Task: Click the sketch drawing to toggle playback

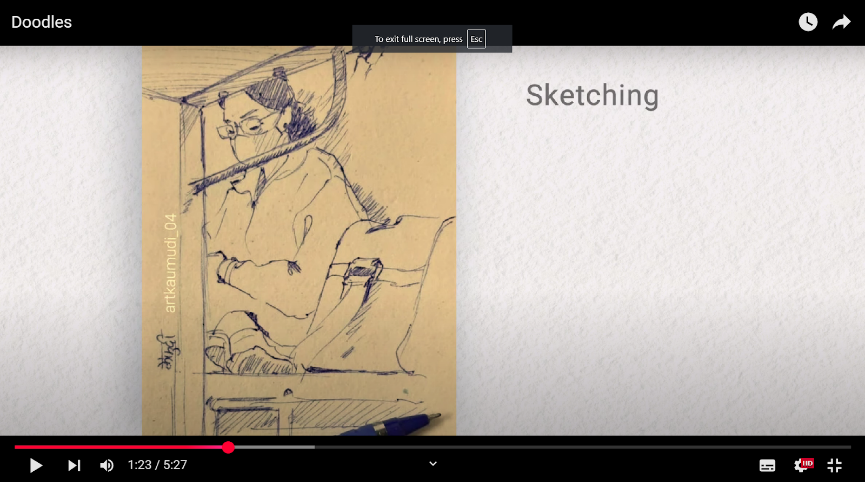Action: pos(300,240)
